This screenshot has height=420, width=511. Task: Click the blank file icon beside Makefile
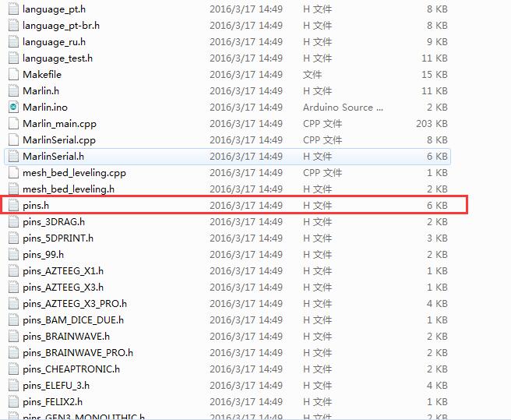click(x=13, y=74)
